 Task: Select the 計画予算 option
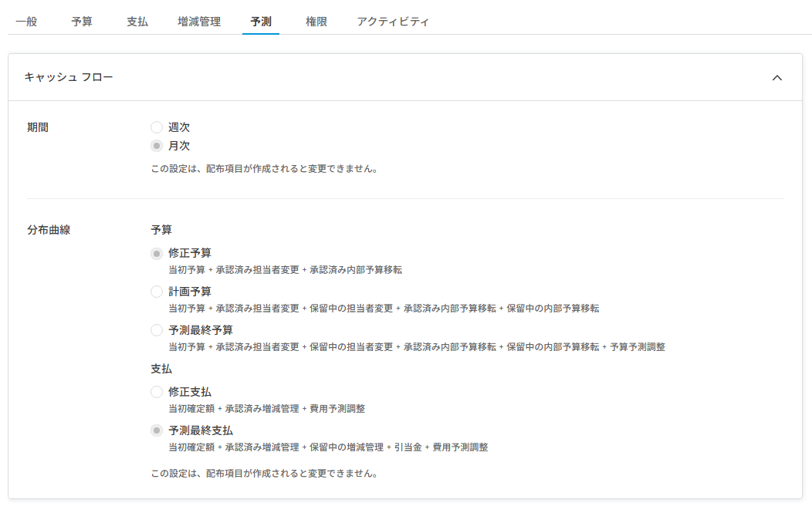(x=157, y=292)
